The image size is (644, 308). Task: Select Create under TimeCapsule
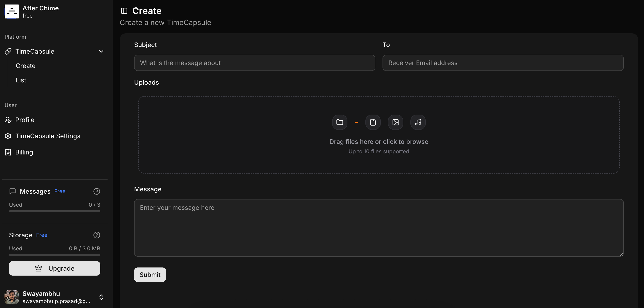coord(26,66)
